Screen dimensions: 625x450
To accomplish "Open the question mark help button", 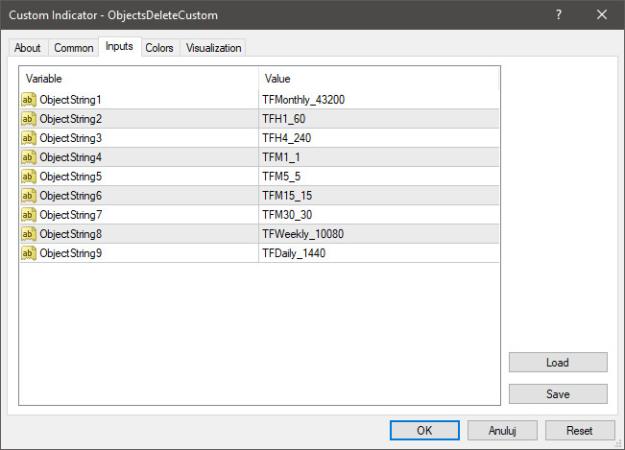I will [x=558, y=15].
